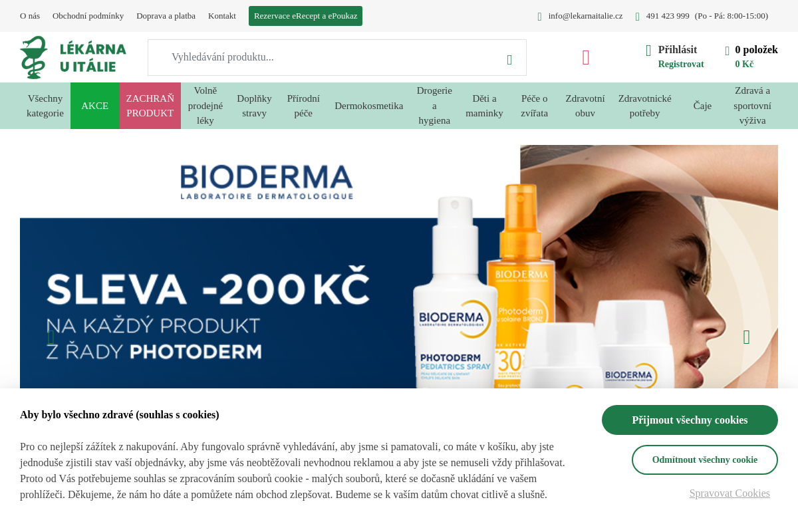Accept all cookies with Přijmout všechny cookies
Image resolution: width=798 pixels, height=532 pixels.
click(x=690, y=420)
